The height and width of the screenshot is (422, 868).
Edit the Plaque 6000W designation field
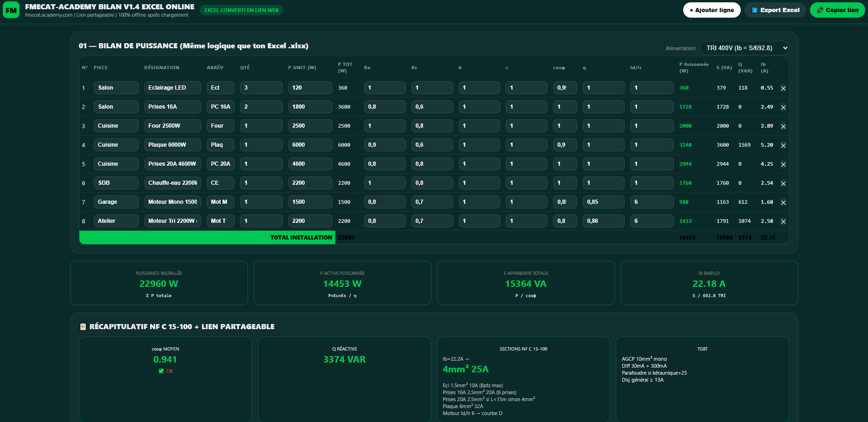point(172,145)
